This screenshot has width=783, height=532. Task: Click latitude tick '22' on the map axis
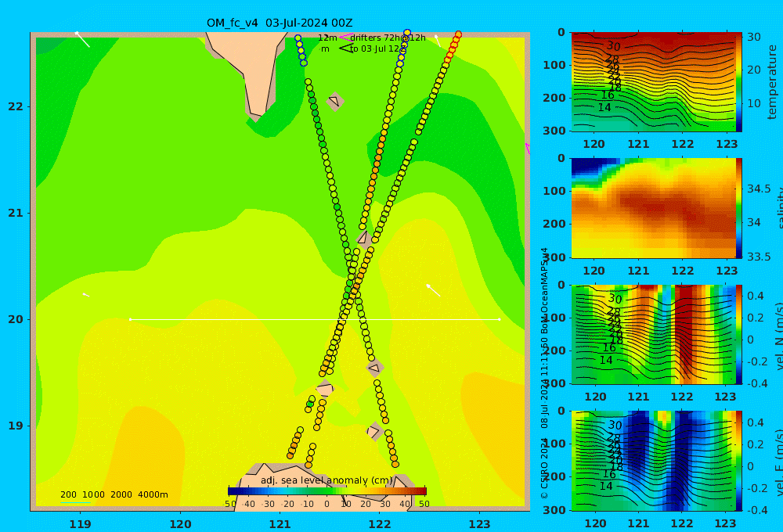point(16,107)
